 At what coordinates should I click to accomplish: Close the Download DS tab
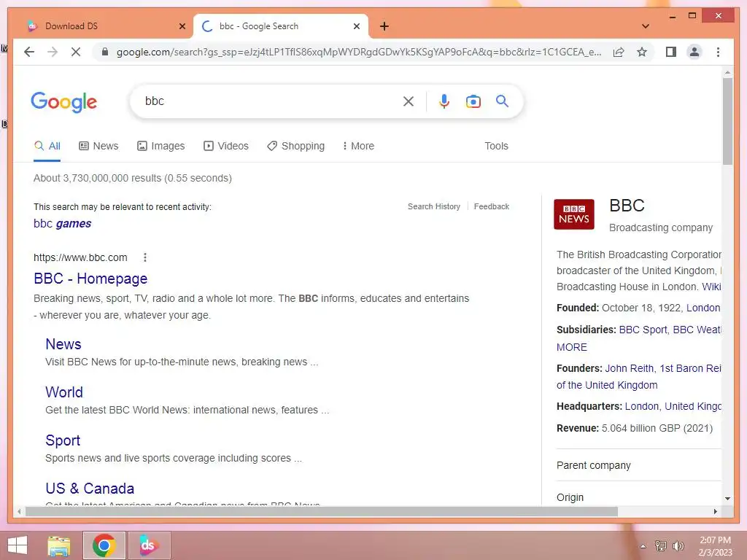[x=182, y=26]
